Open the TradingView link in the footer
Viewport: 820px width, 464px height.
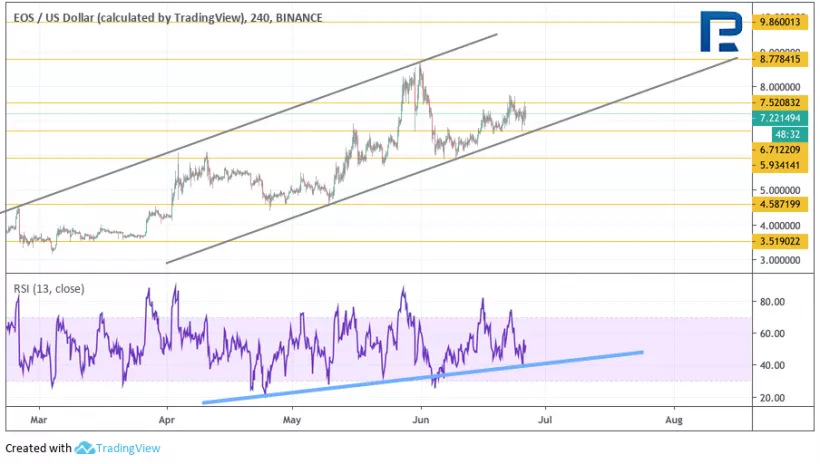coord(128,448)
